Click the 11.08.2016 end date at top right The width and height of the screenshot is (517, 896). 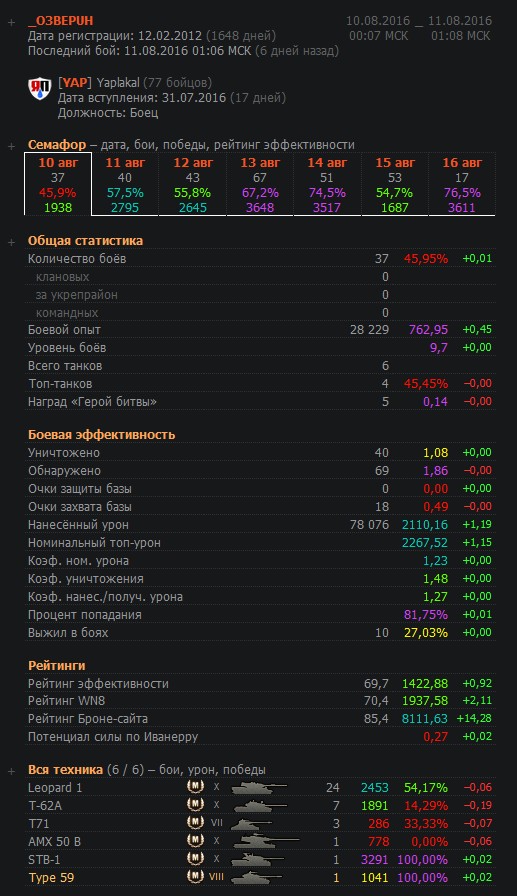[x=460, y=21]
